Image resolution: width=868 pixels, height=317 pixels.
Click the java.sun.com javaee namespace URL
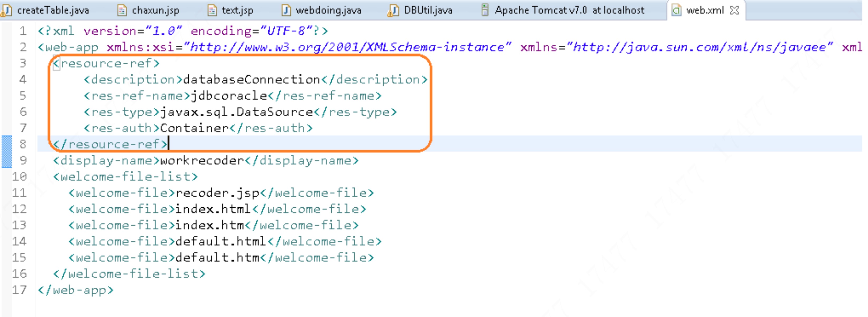click(x=700, y=47)
